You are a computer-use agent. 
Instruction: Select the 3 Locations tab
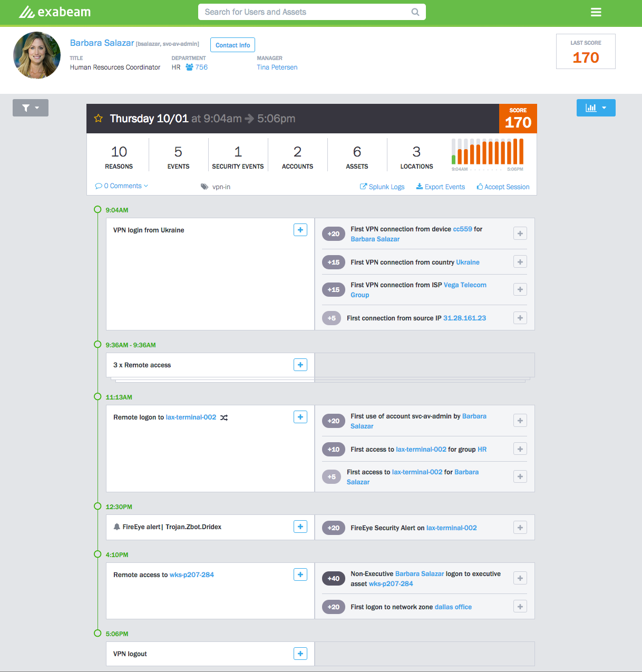tap(417, 157)
